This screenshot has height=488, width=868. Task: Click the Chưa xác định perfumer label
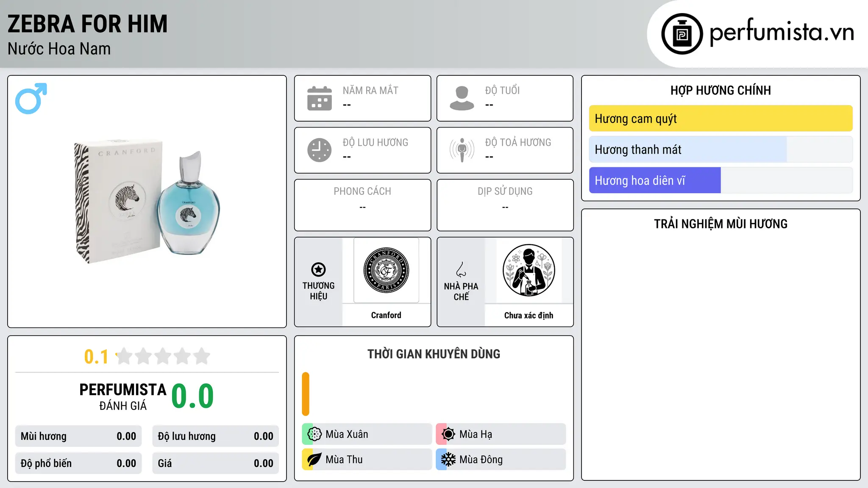click(x=529, y=315)
